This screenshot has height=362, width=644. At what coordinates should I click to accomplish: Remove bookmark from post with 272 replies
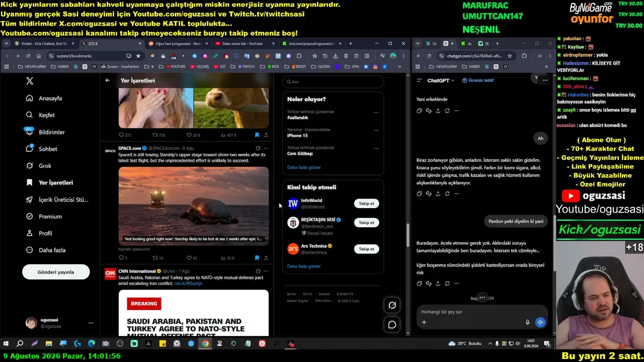pos(257,135)
